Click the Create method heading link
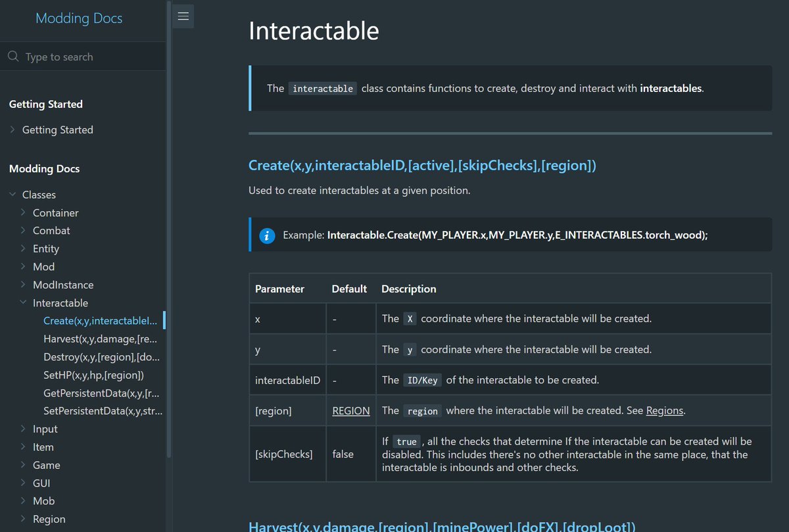Image resolution: width=789 pixels, height=532 pixels. tap(422, 166)
